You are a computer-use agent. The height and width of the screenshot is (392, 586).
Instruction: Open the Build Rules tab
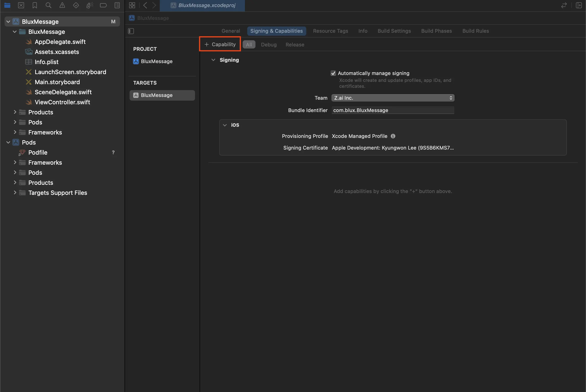[x=475, y=31]
